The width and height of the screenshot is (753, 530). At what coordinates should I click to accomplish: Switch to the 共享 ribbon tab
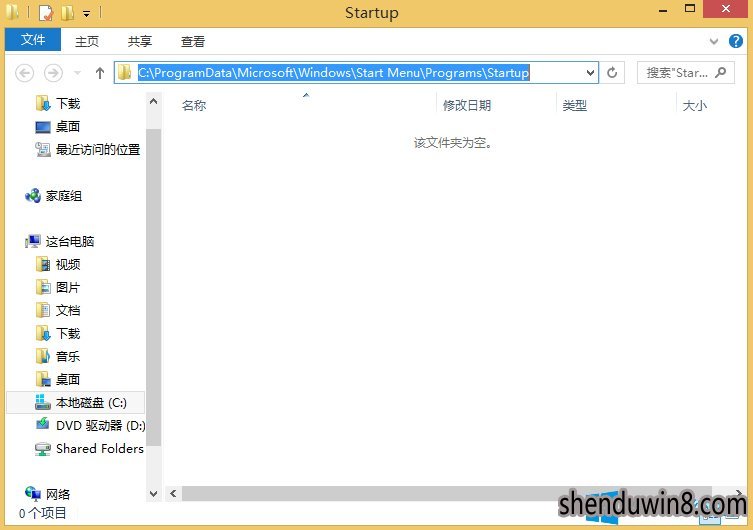click(140, 41)
